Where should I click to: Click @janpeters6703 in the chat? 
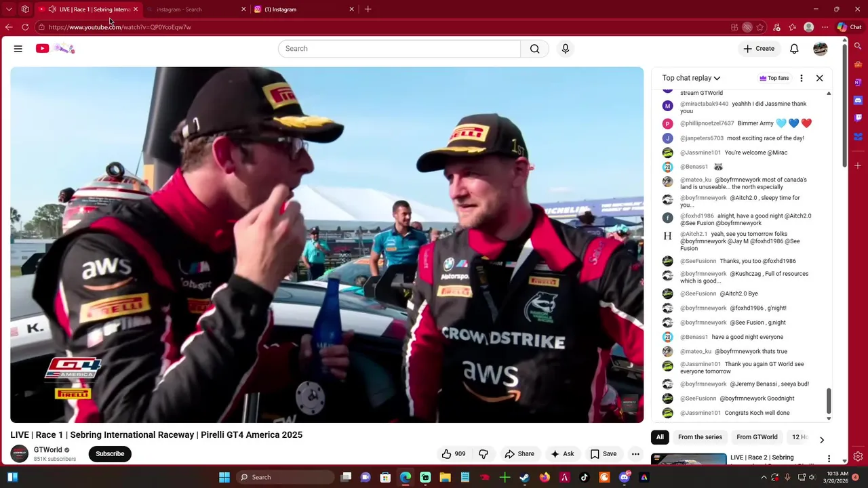[x=702, y=138]
